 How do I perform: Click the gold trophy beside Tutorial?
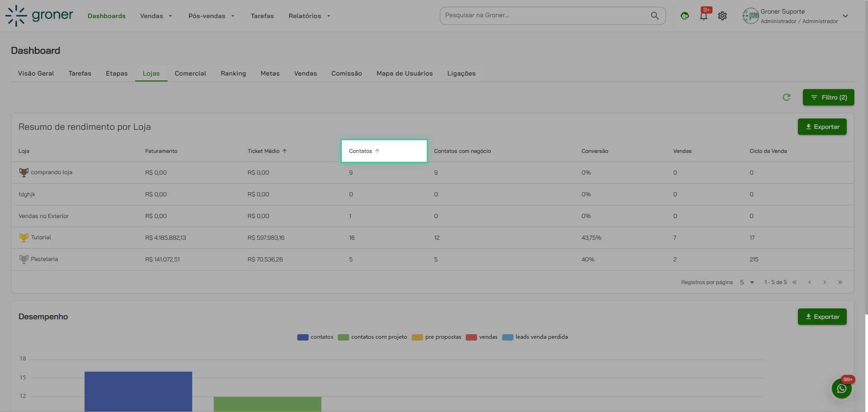(24, 237)
